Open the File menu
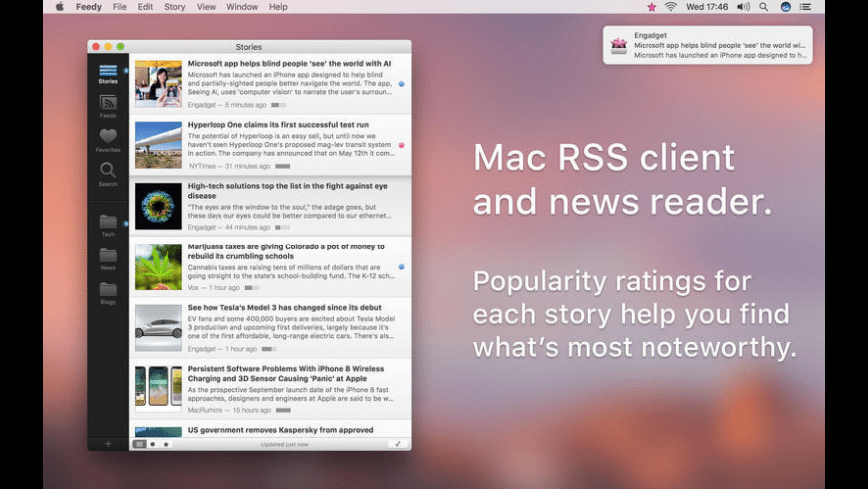Screen dimensions: 868x489 point(119,7)
